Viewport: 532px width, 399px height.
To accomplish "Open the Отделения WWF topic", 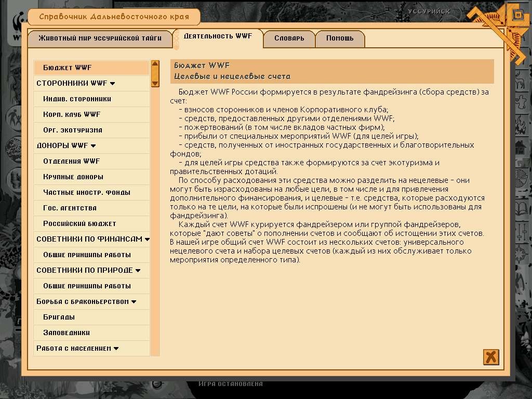I will (x=91, y=161).
